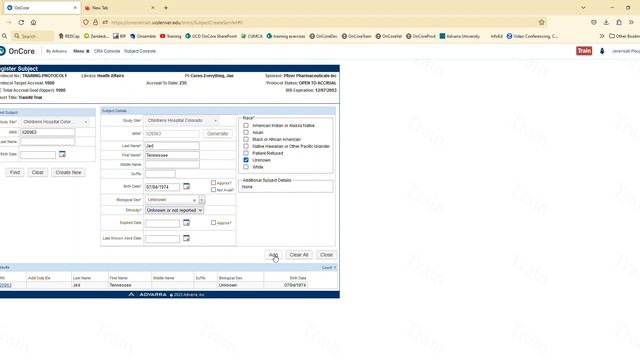Click the Generate MRN button
The width and height of the screenshot is (640, 360).
218,134
